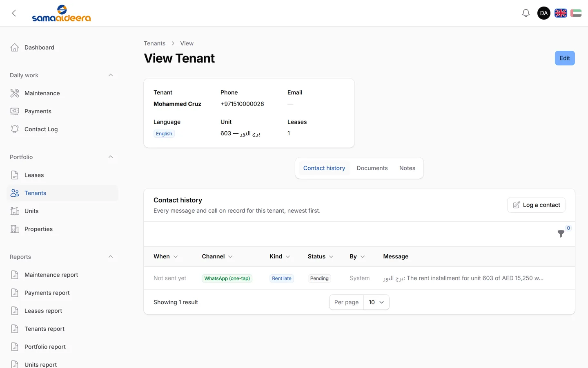Open the Per page dropdown

point(376,302)
